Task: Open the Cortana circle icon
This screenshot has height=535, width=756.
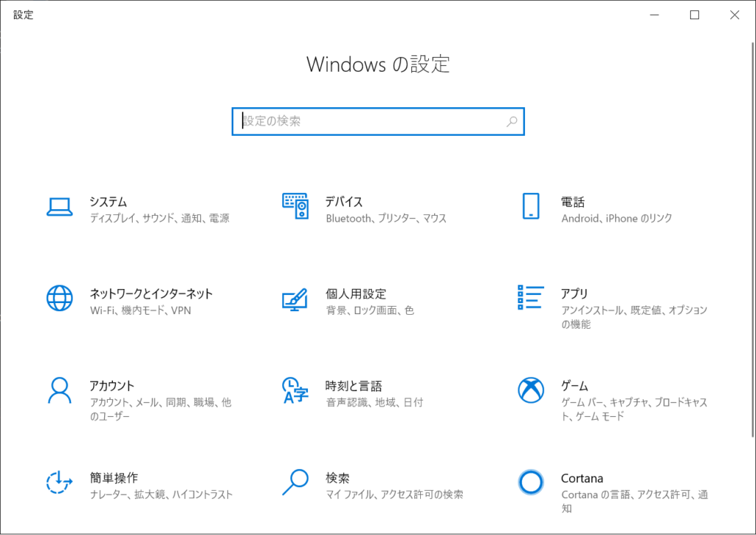Action: [531, 482]
